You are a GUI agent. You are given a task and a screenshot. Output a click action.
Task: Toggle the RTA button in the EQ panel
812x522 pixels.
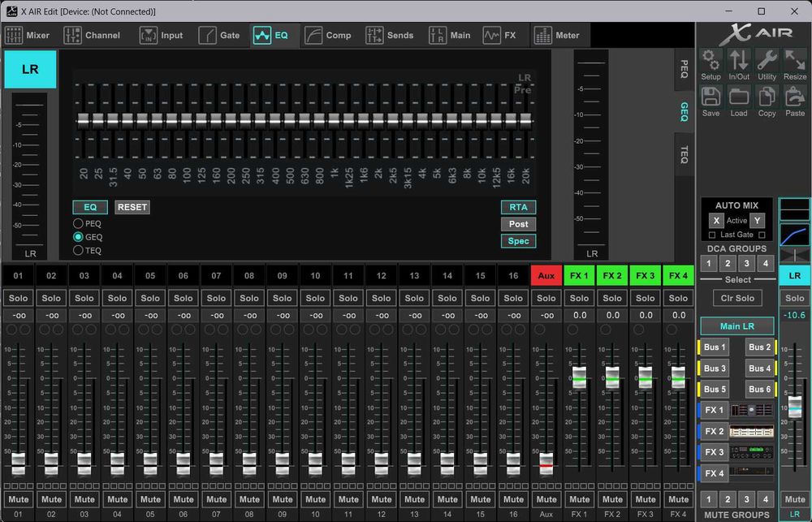(x=518, y=207)
